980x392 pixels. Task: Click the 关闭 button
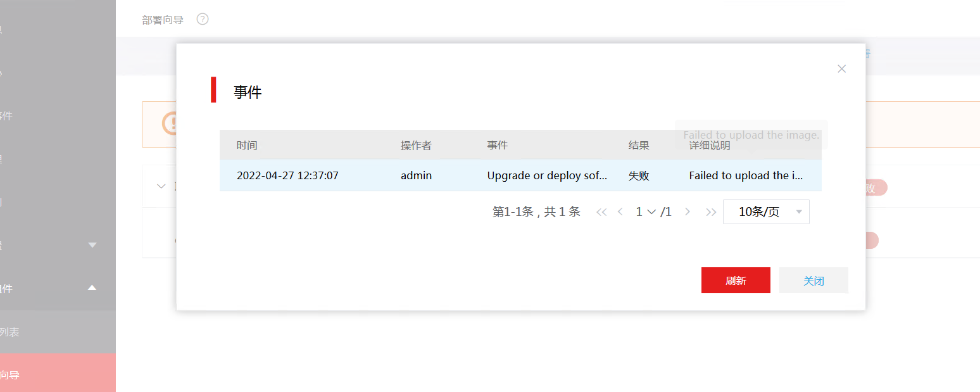814,281
